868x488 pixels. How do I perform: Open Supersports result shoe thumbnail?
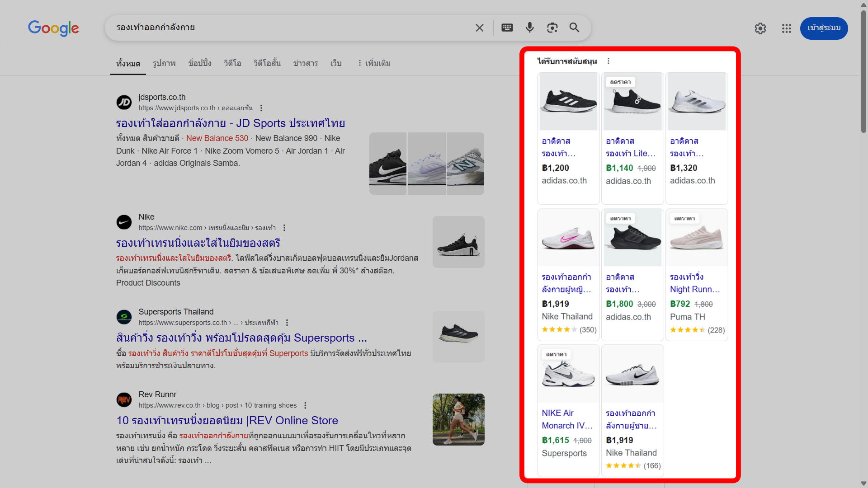(x=458, y=337)
